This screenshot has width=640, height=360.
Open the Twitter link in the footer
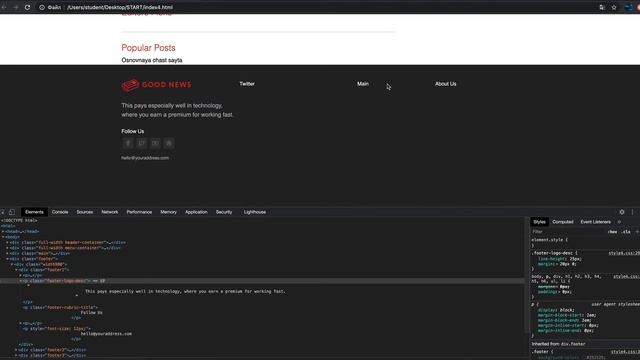pos(247,84)
